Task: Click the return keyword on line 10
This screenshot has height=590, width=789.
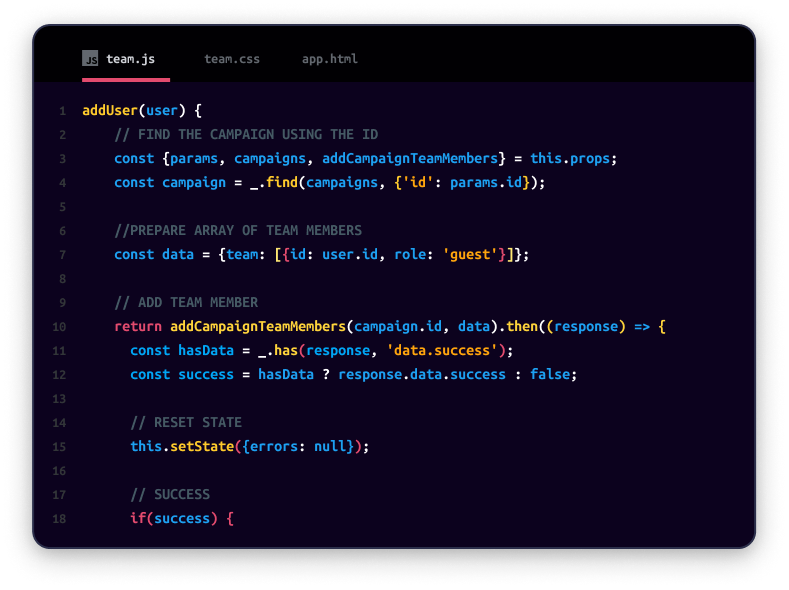Action: [138, 326]
